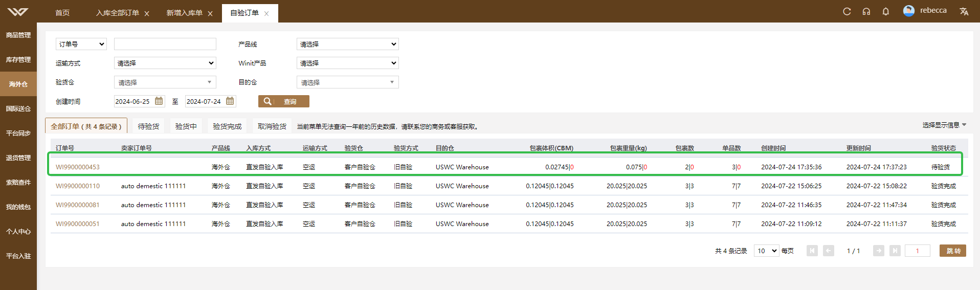Open calendar for start date 2024-06-25
This screenshot has width=980, height=290.
(x=159, y=101)
